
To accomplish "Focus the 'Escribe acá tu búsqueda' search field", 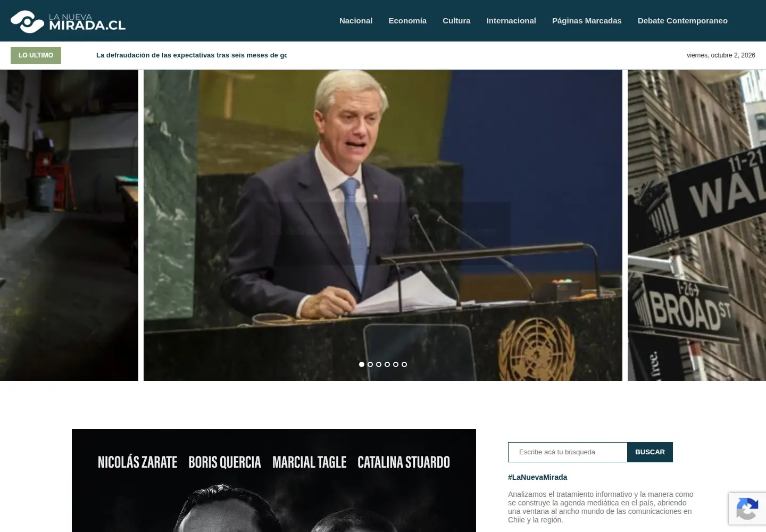I will point(568,452).
